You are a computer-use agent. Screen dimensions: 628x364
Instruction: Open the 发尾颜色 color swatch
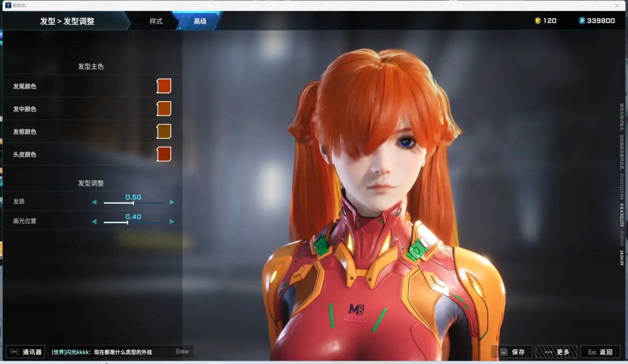[x=164, y=86]
